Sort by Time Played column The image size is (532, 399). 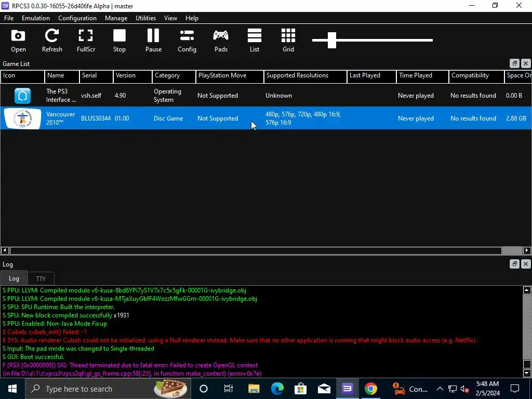[422, 76]
